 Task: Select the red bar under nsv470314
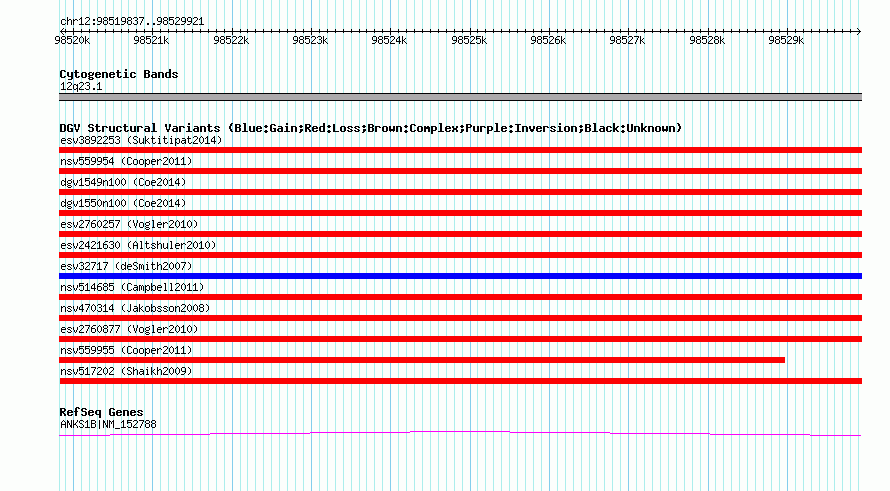coord(460,318)
